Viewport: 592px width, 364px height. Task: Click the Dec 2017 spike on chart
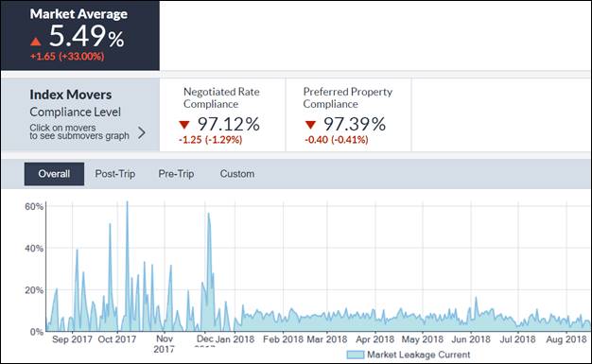208,215
